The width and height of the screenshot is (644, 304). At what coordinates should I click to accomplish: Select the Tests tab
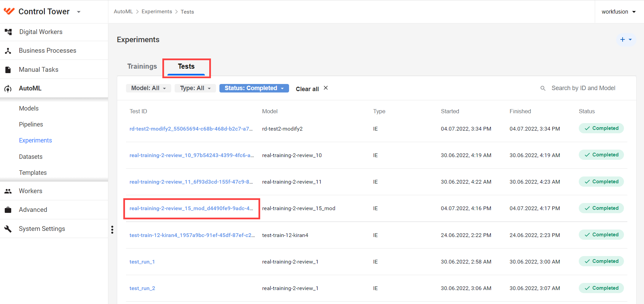coord(186,66)
